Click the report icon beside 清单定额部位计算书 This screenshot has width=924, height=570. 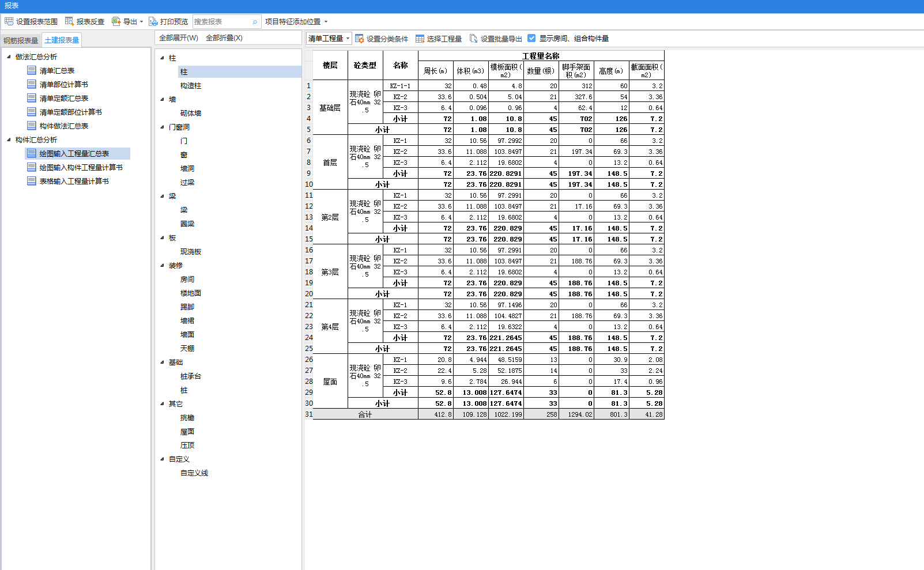[x=32, y=112]
